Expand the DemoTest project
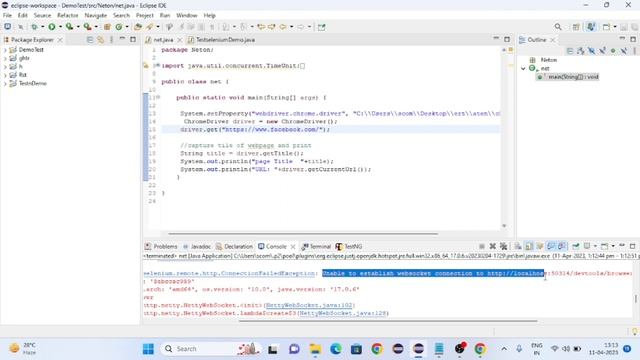This screenshot has width=640, height=360. (5, 50)
